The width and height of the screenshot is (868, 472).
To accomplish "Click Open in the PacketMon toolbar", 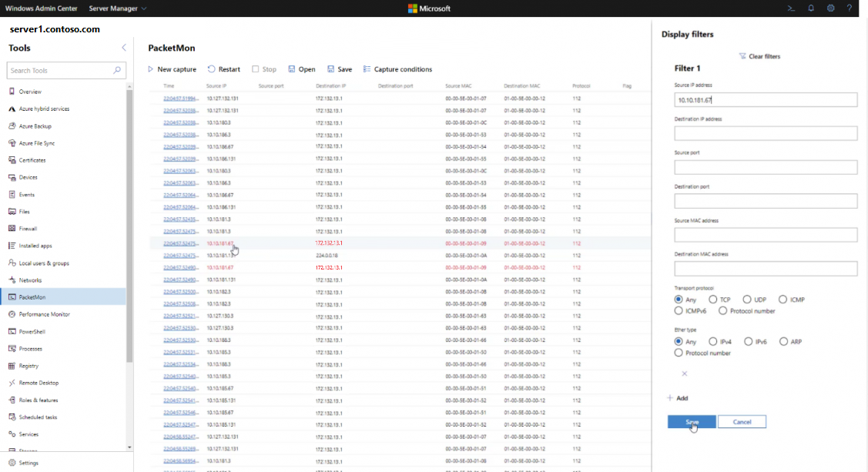I will click(x=302, y=69).
